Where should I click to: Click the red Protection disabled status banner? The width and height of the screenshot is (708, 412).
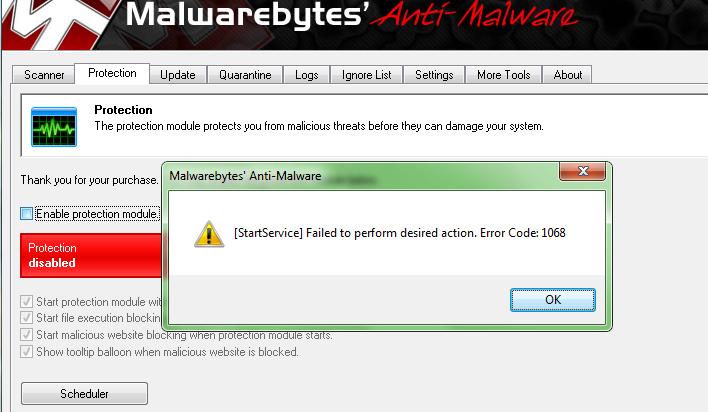[91, 255]
